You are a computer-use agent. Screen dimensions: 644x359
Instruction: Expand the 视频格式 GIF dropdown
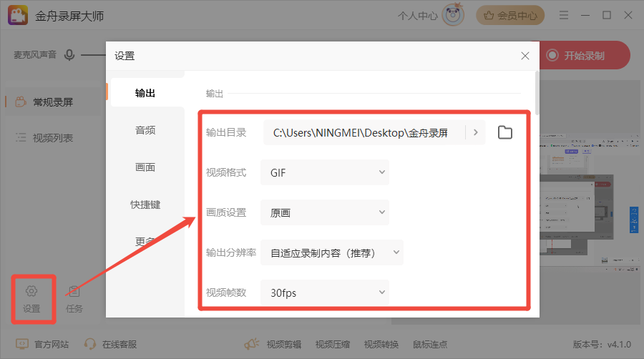[x=325, y=172]
